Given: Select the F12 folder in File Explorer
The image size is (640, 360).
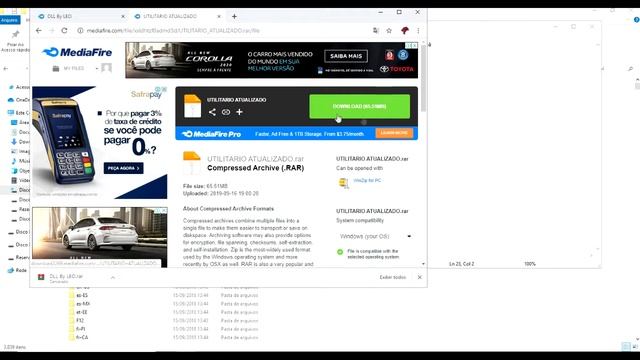Looking at the screenshot, I should [x=80, y=321].
